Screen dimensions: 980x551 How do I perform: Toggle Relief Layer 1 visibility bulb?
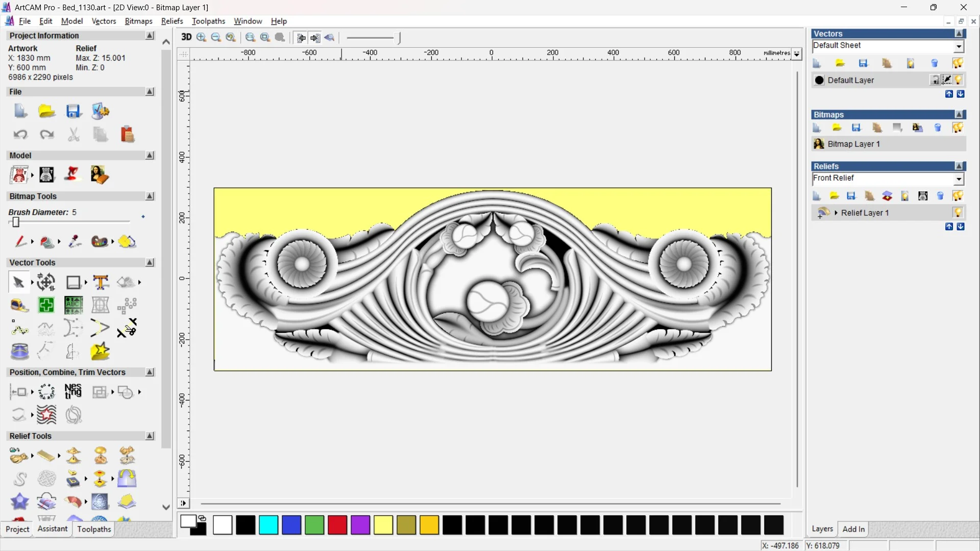point(958,213)
